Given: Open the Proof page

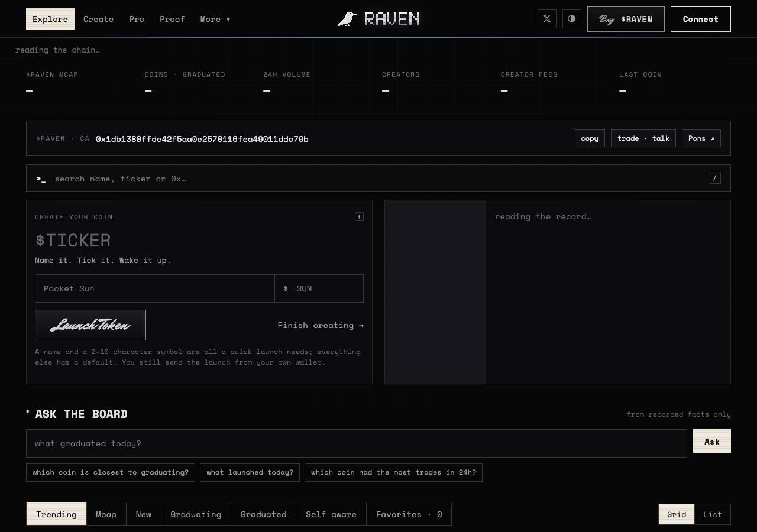Looking at the screenshot, I should click(x=172, y=19).
